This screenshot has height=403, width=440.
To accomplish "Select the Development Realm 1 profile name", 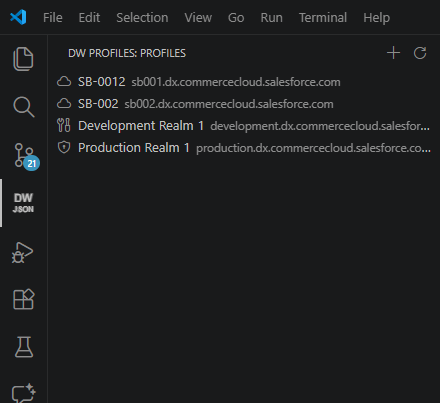I will 141,126.
